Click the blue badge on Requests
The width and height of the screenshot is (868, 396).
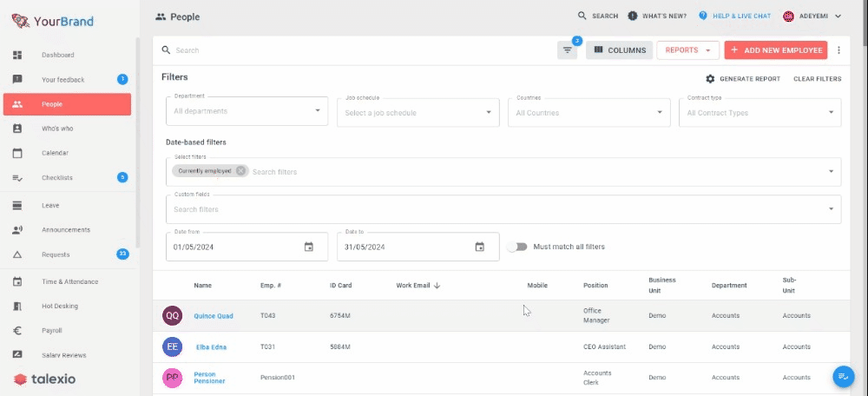[x=122, y=254]
